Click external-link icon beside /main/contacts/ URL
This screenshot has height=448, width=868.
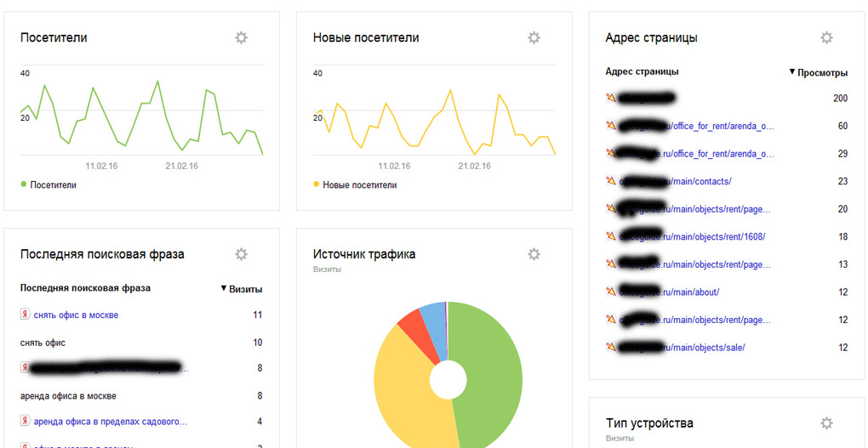pos(611,181)
